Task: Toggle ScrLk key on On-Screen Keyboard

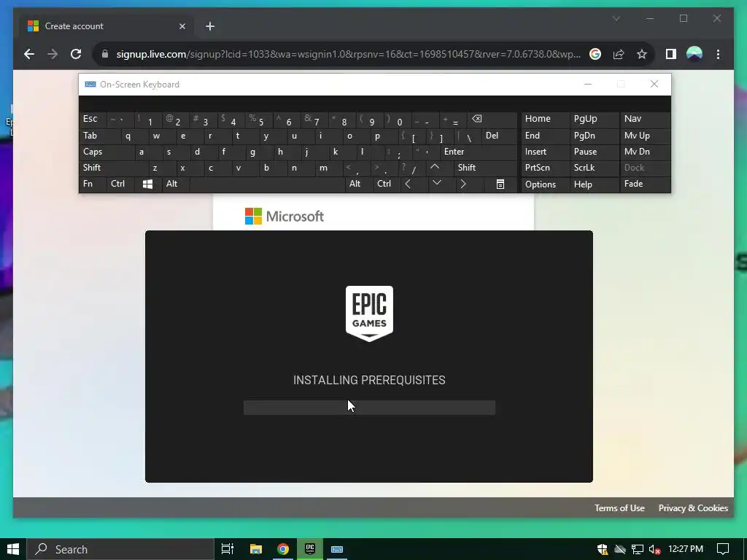Action: [x=594, y=168]
